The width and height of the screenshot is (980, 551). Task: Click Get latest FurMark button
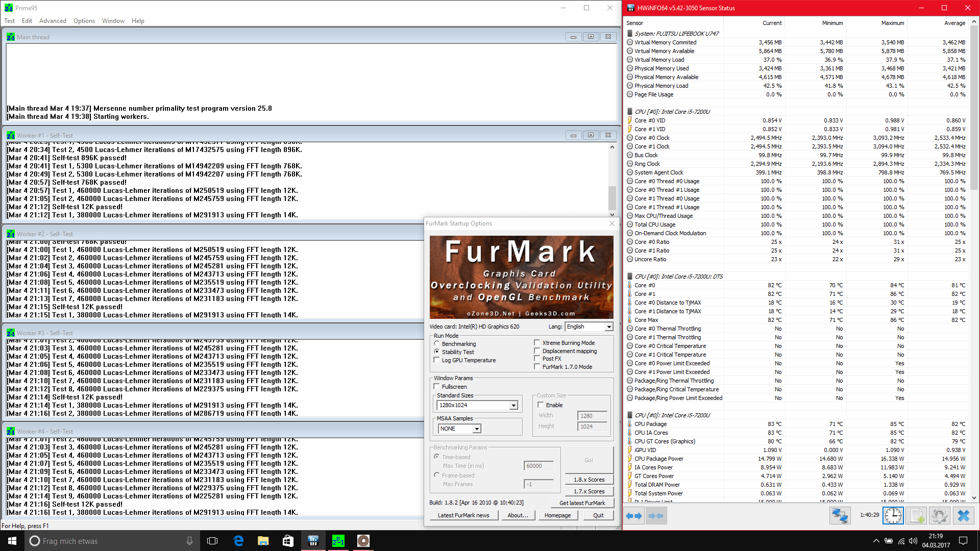pyautogui.click(x=582, y=503)
